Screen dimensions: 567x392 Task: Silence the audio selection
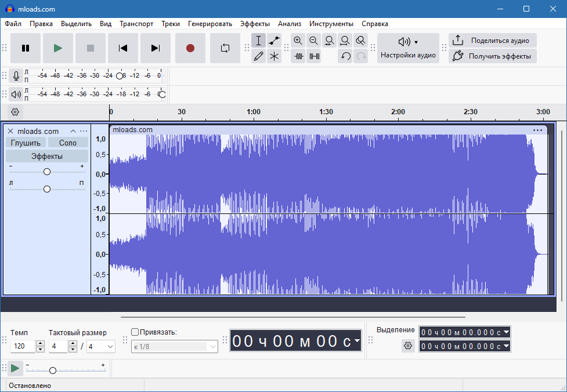[x=313, y=56]
